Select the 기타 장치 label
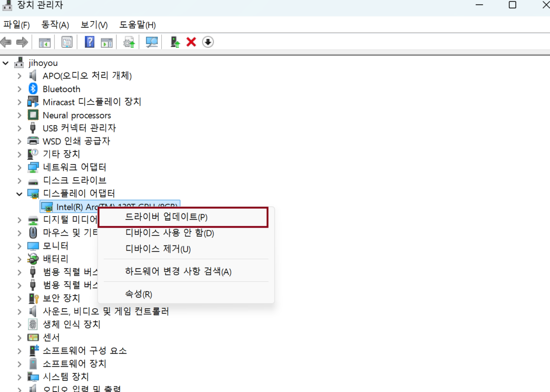This screenshot has width=550, height=392. [x=61, y=154]
